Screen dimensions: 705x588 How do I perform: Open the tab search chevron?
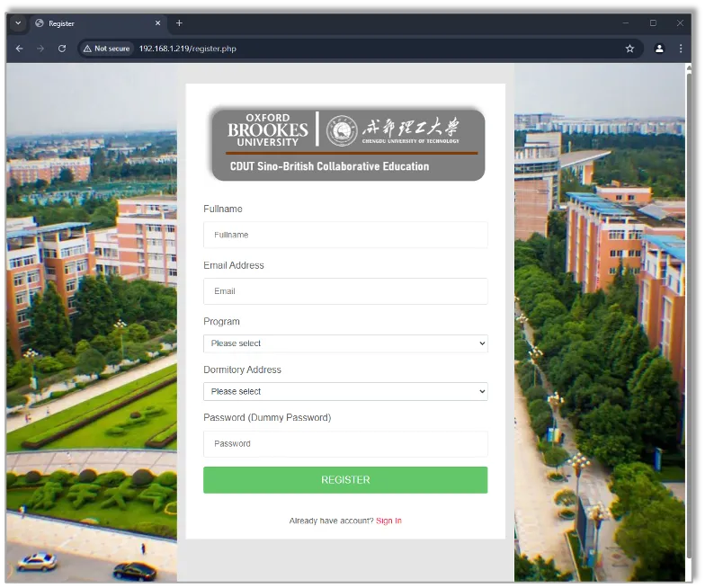(18, 23)
